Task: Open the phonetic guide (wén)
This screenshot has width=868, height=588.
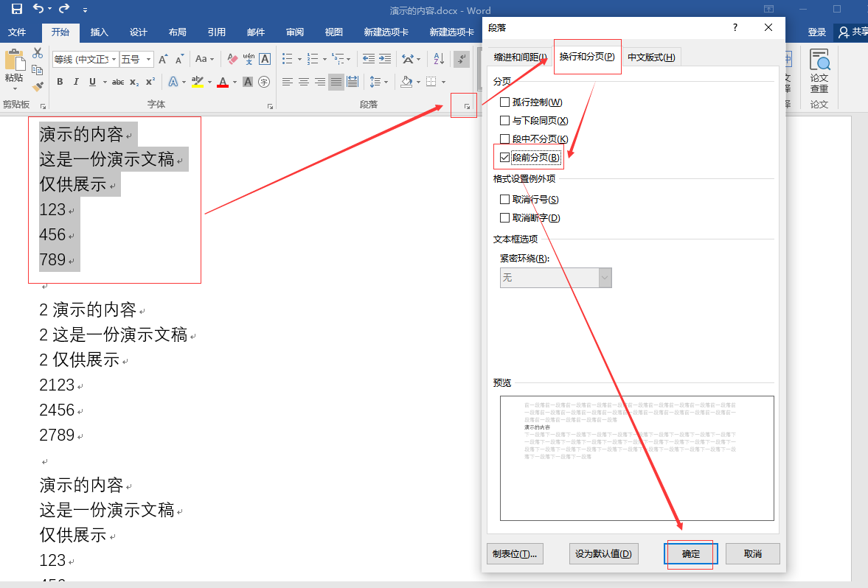Action: point(249,59)
